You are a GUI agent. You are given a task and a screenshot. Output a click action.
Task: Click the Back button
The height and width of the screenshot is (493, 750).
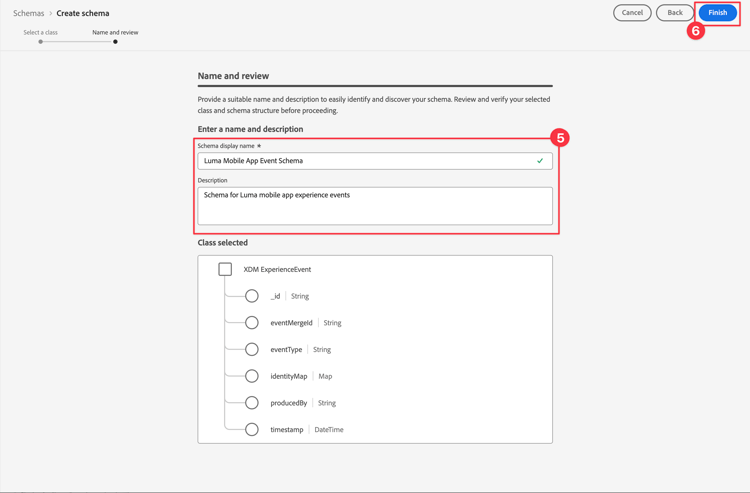(x=675, y=13)
